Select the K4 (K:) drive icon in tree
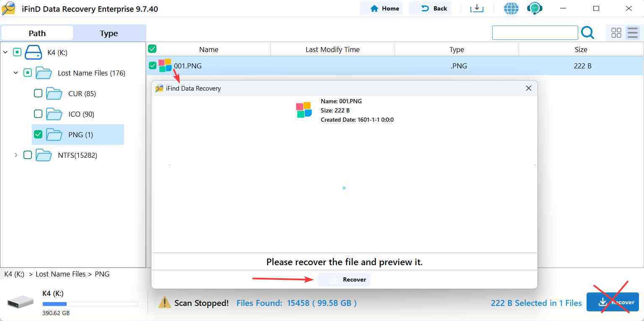 tap(34, 52)
